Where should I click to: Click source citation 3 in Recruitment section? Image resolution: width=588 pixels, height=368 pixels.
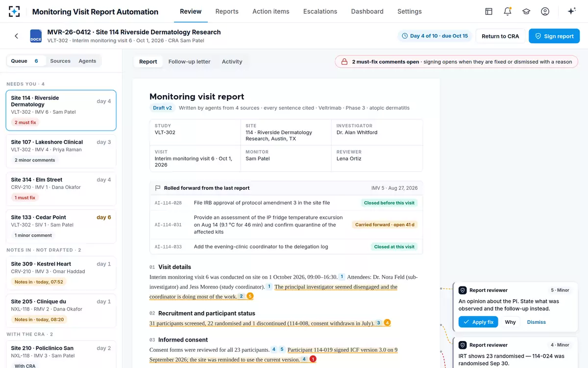click(x=378, y=323)
